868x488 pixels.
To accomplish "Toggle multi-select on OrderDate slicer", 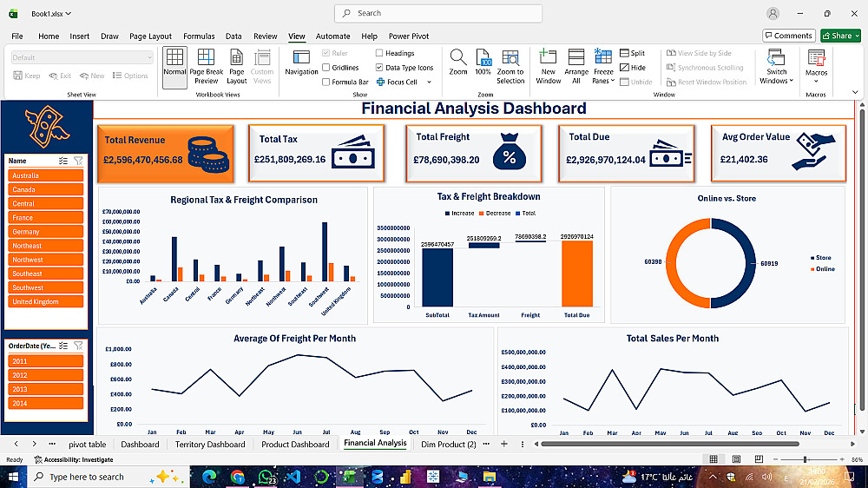I will click(x=63, y=346).
